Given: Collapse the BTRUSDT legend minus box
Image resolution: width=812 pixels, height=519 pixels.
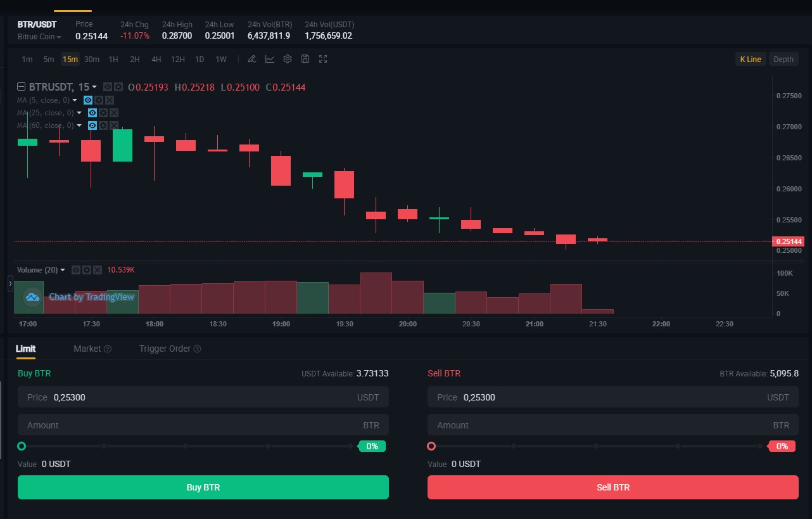Looking at the screenshot, I should 21,87.
